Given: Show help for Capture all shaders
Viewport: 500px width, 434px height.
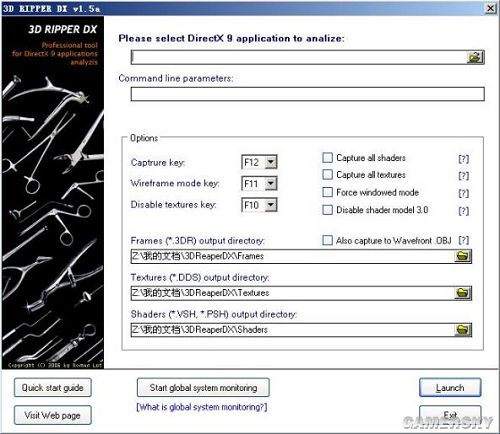Looking at the screenshot, I should (464, 159).
